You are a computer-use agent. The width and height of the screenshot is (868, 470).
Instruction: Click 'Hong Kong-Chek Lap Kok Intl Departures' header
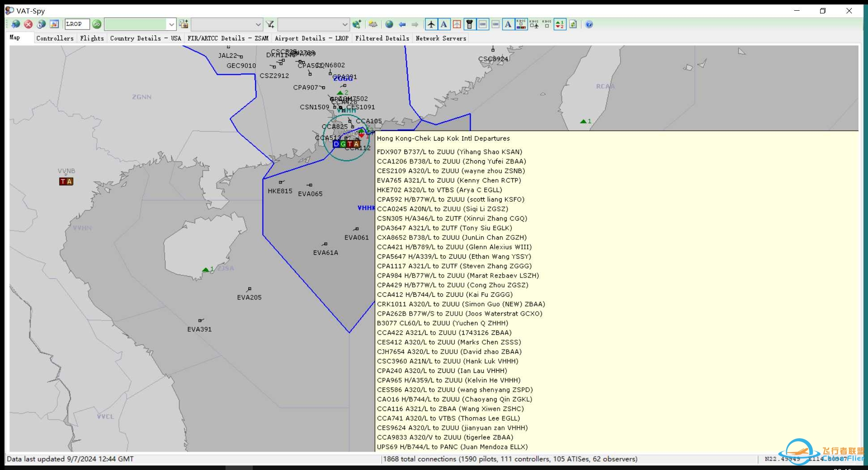(443, 138)
